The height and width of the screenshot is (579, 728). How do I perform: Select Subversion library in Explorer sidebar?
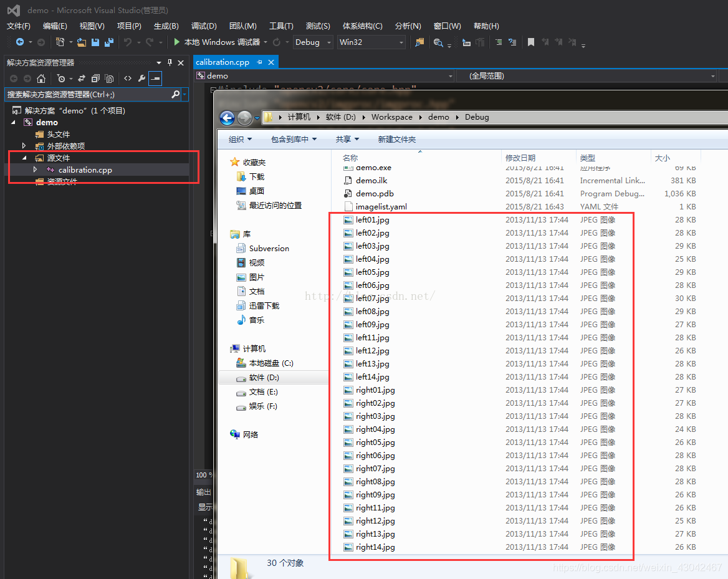click(x=263, y=249)
